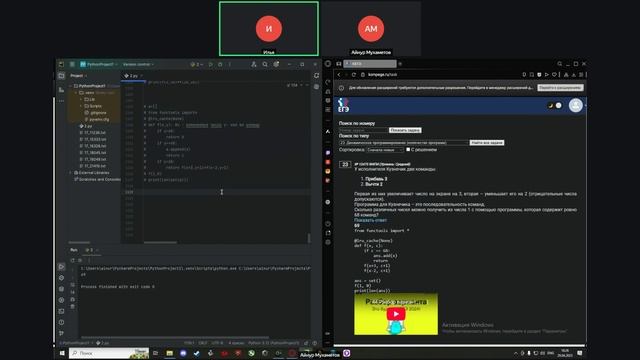Toggle dark theme switch on kompege header
Screen dimensions: 640x360
click(x=554, y=106)
